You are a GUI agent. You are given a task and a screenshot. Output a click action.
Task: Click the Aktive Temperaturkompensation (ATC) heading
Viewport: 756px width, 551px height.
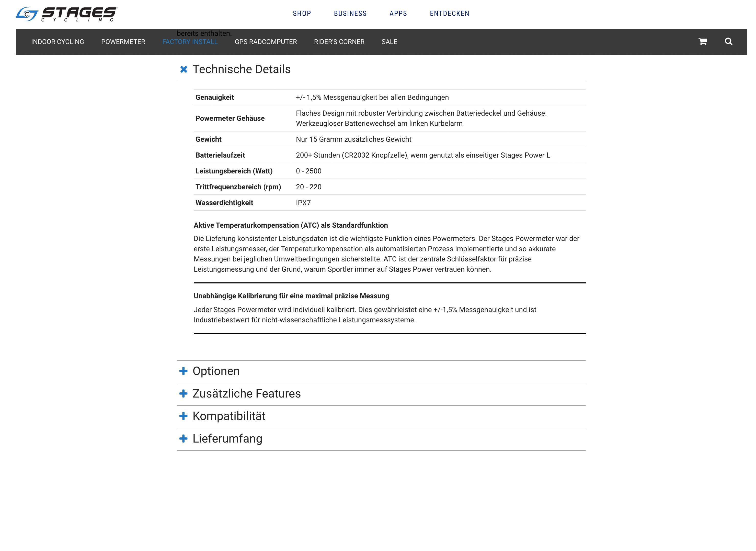291,225
